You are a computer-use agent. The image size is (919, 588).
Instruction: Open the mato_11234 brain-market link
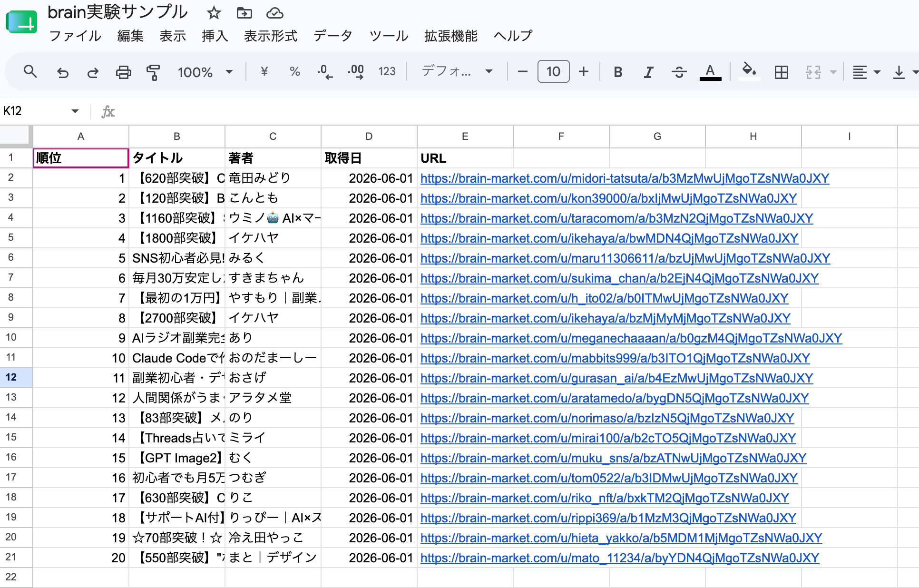pos(620,558)
